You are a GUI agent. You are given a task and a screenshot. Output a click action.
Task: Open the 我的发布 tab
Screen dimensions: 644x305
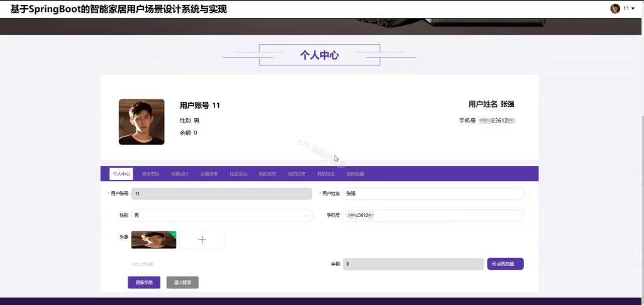[267, 174]
